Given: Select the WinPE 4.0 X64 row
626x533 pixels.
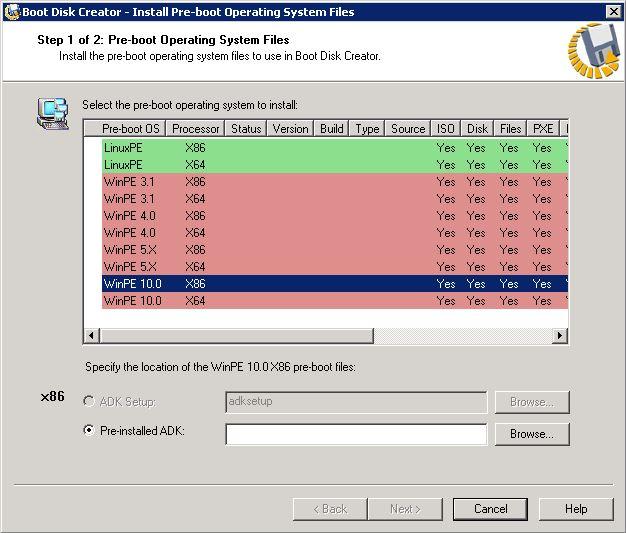Looking at the screenshot, I should pos(335,232).
